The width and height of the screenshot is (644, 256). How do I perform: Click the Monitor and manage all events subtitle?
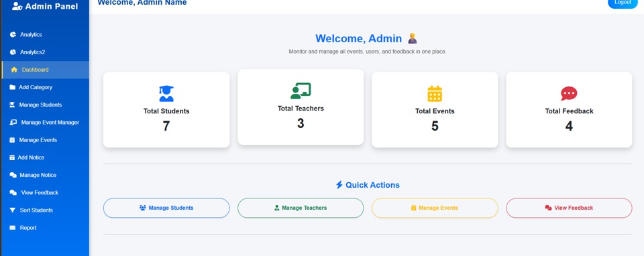coord(368,52)
